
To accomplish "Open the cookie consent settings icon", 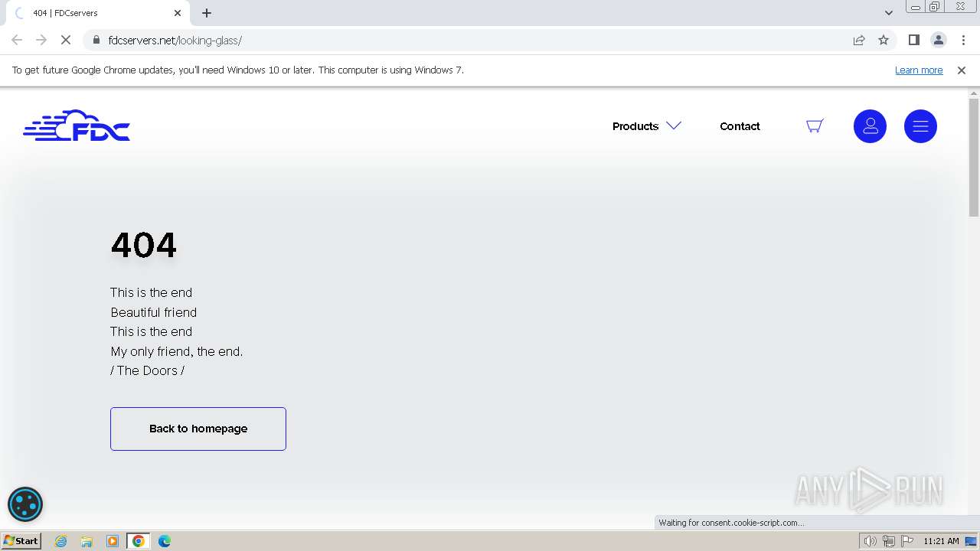I will coord(25,504).
